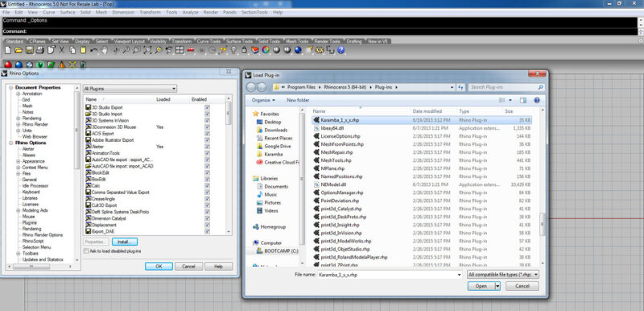Select Google Drive in Favorites
644x311 pixels.
277,146
